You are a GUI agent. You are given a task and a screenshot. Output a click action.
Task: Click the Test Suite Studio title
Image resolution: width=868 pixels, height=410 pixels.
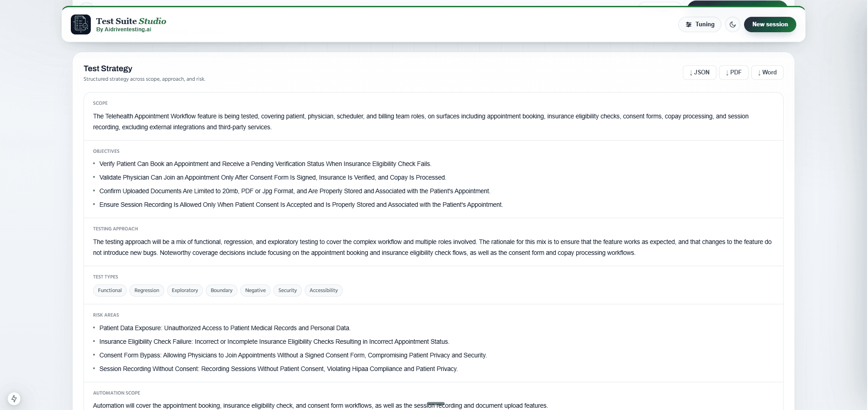pyautogui.click(x=131, y=21)
